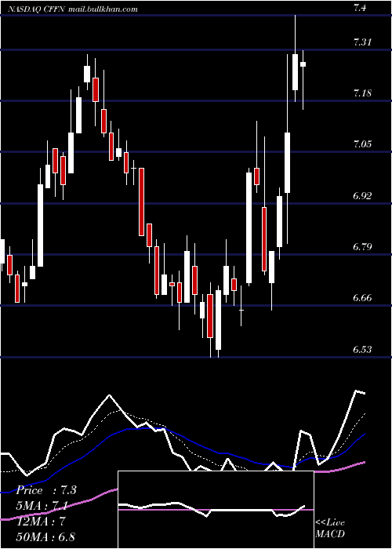The image size is (392, 549).
Task: Select the 6.66 price axis label
Action: (362, 298)
